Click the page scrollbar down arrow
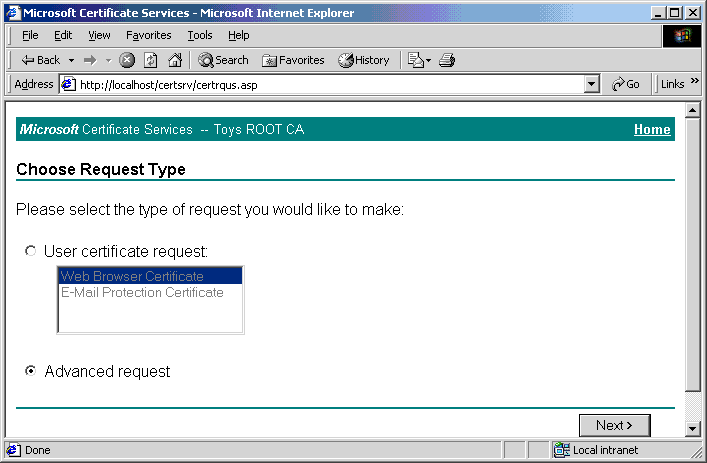Image resolution: width=707 pixels, height=463 pixels. 693,428
